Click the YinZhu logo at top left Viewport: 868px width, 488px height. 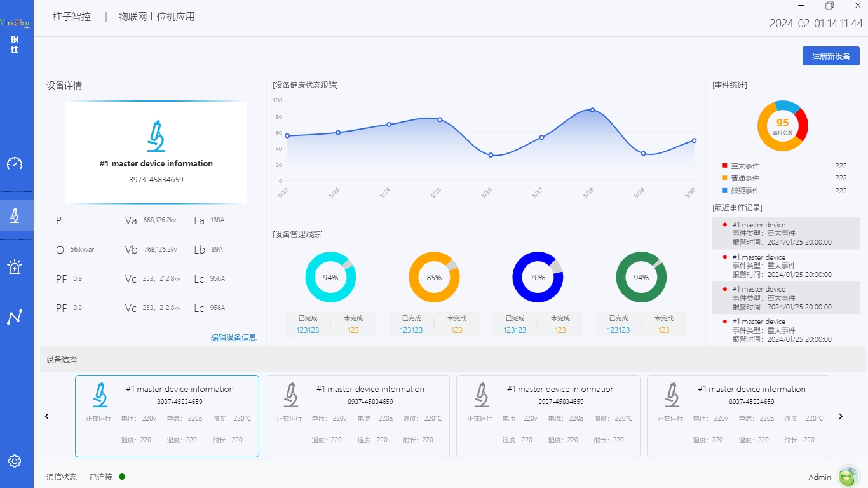coord(15,24)
